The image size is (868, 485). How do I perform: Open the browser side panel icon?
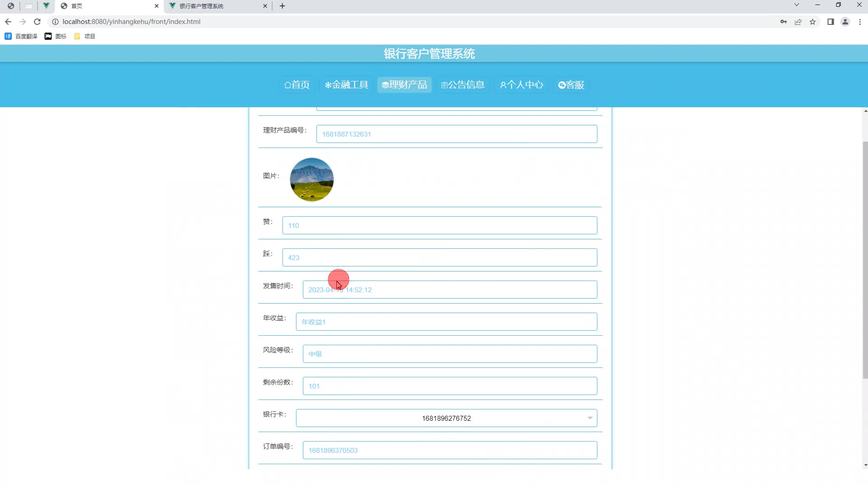point(830,22)
